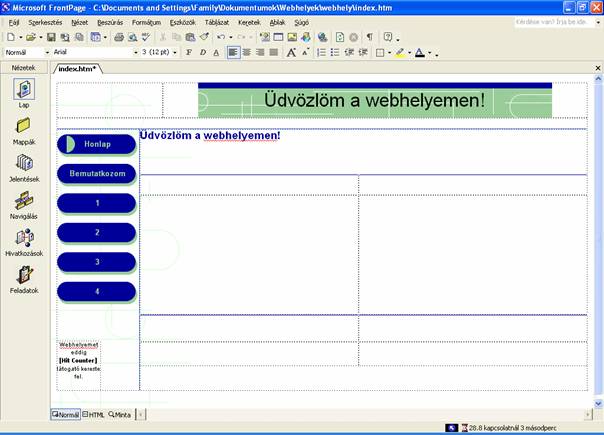Open the Jelentések reports view

[x=24, y=164]
